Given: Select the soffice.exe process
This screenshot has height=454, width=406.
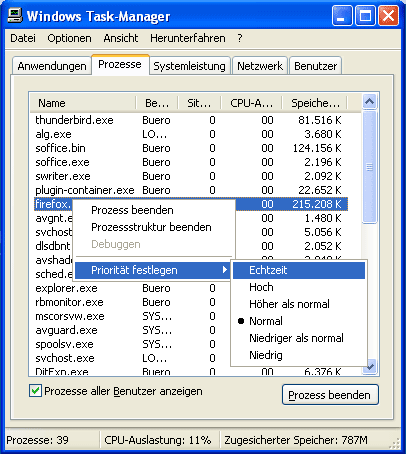Looking at the screenshot, I should pos(191,162).
